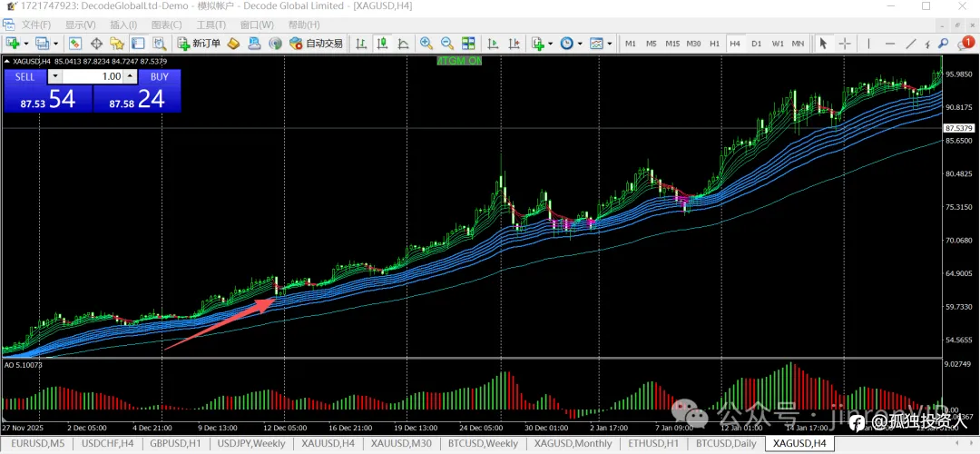The image size is (980, 454).
Task: Click the add indicators icon
Action: pyautogui.click(x=537, y=44)
